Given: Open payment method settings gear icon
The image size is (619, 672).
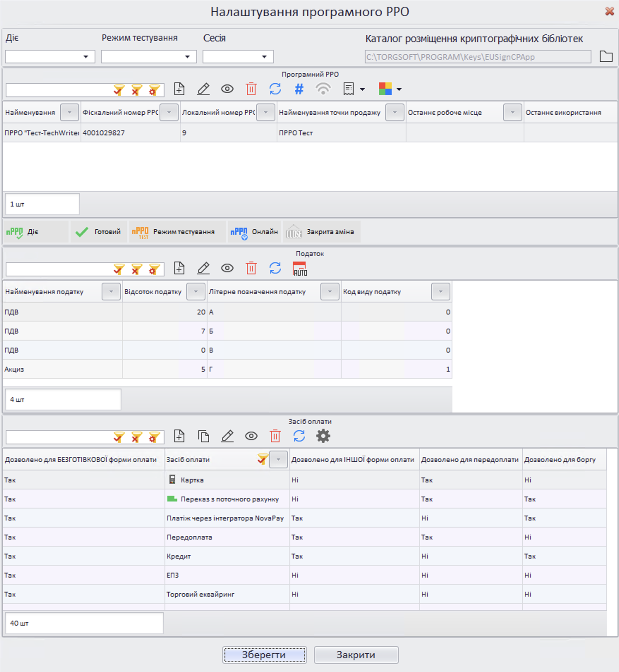Looking at the screenshot, I should tap(323, 436).
